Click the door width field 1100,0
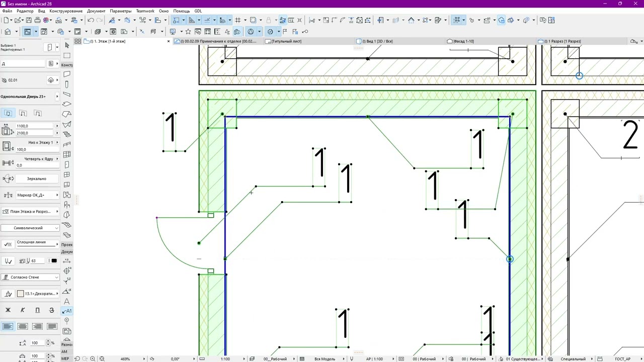This screenshot has height=362, width=644. pos(34,126)
